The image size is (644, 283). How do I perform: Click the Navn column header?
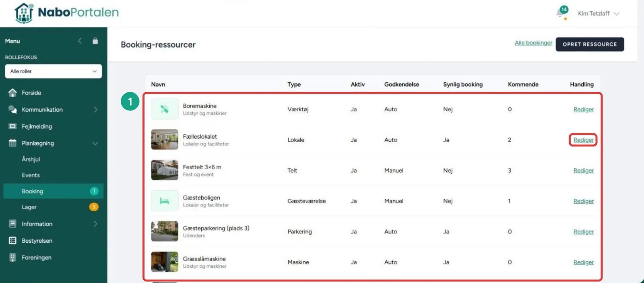(x=158, y=84)
